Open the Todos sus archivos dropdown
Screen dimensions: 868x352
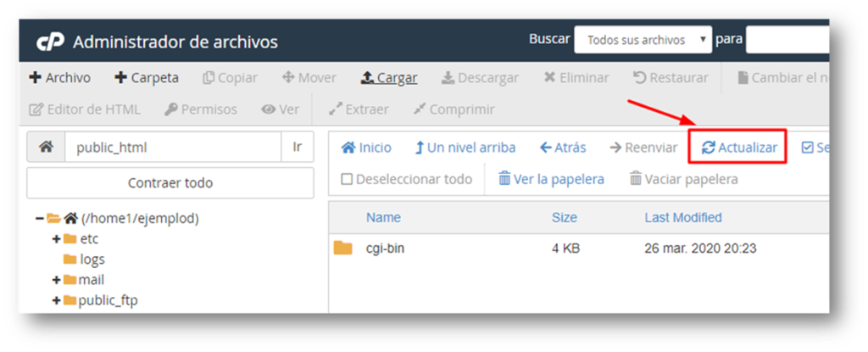click(643, 40)
